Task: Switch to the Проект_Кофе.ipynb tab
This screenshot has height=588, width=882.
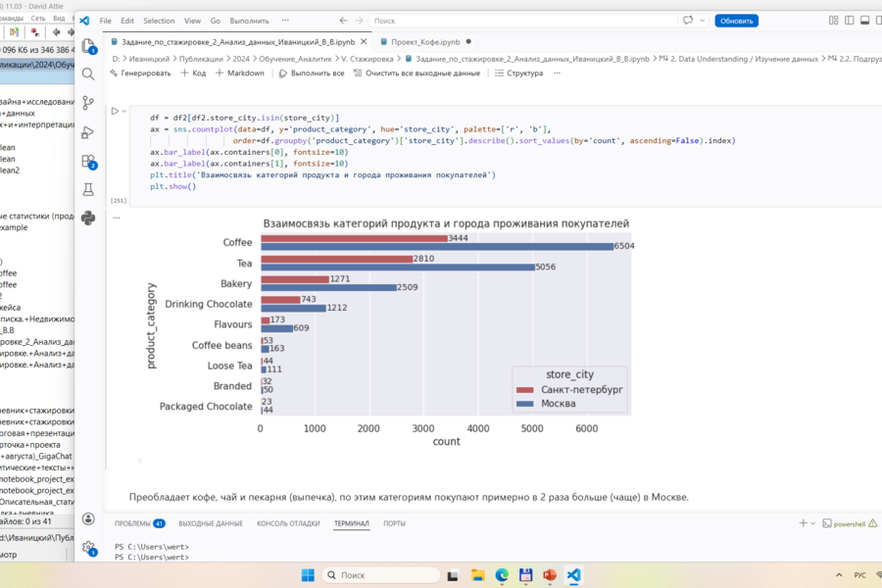Action: click(425, 42)
